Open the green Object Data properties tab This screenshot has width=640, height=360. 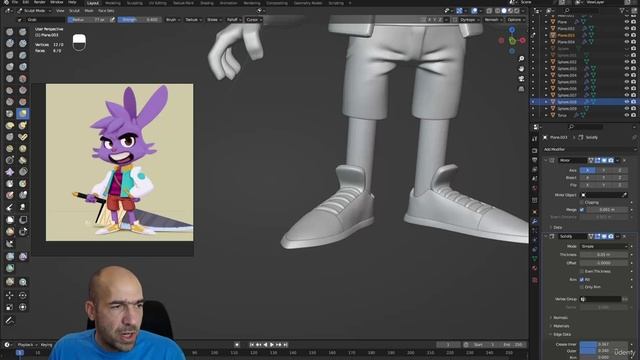click(x=535, y=259)
